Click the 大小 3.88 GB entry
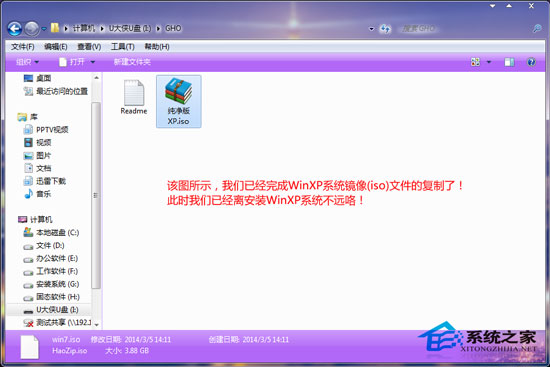 127,351
